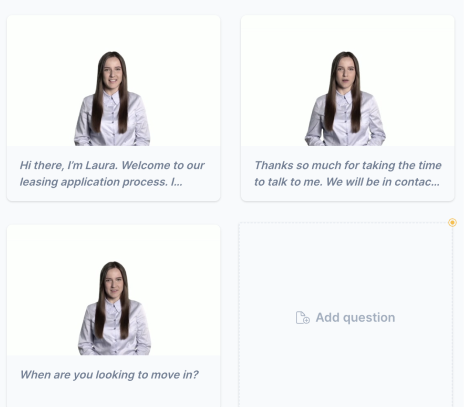Click the document-plus icon beside Add question
The height and width of the screenshot is (407, 464).
303,318
